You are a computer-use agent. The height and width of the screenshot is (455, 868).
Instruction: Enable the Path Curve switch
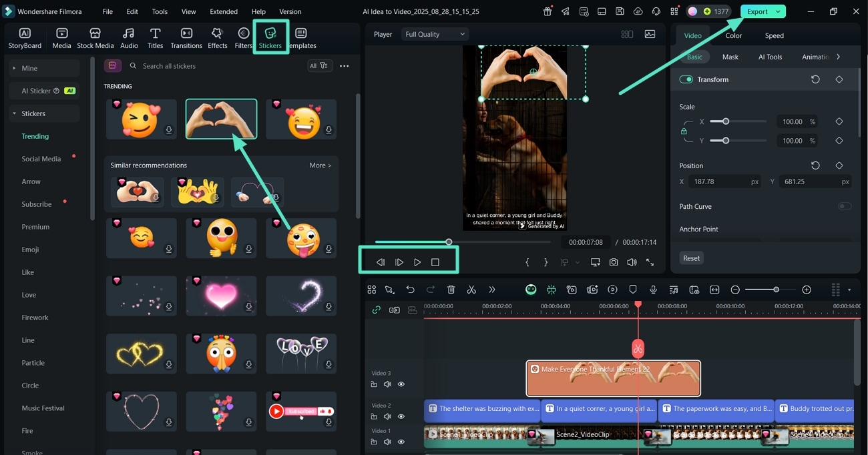tap(845, 206)
